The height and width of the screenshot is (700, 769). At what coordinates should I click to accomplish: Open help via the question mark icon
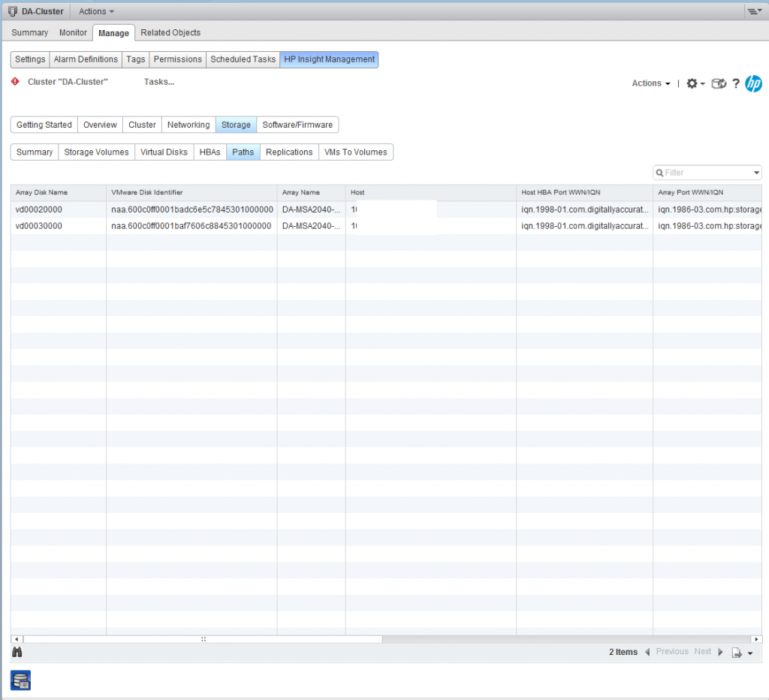click(x=737, y=83)
